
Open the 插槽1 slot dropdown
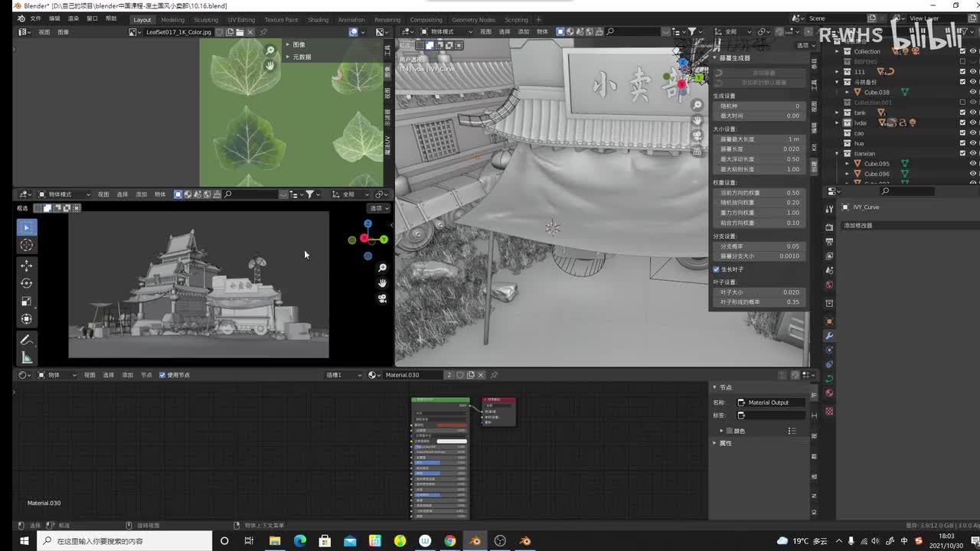343,375
